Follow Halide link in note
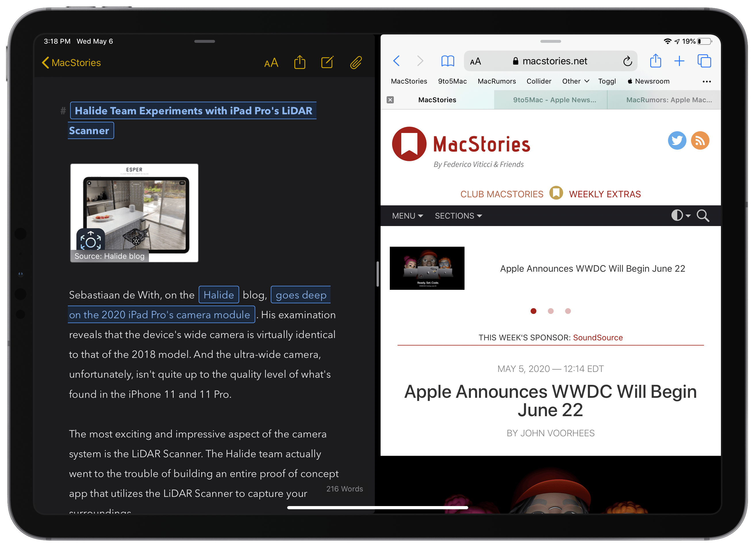Viewport: 756px width, 548px height. [219, 295]
